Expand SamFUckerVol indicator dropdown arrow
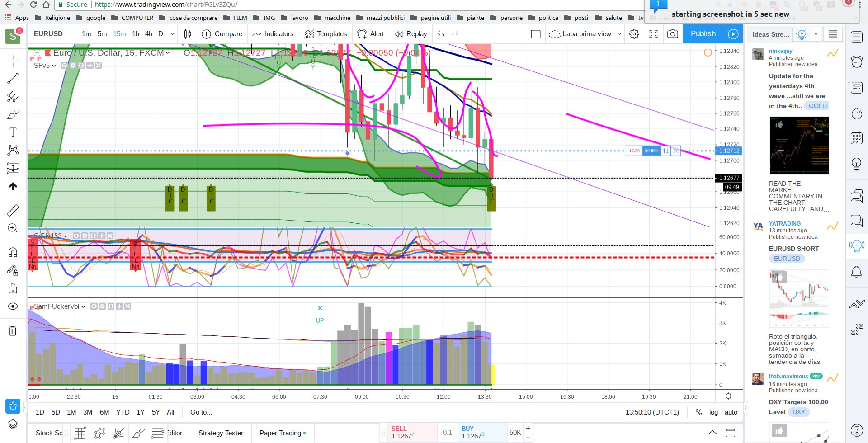The image size is (868, 443). click(x=83, y=306)
